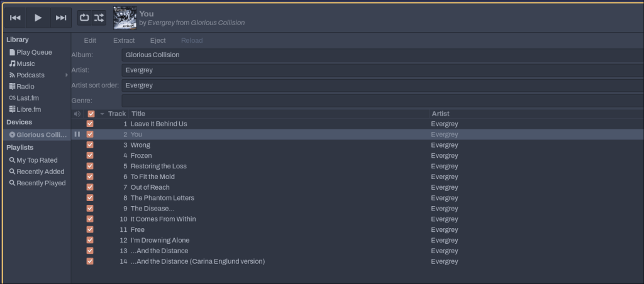Click the previous track button

tap(16, 18)
